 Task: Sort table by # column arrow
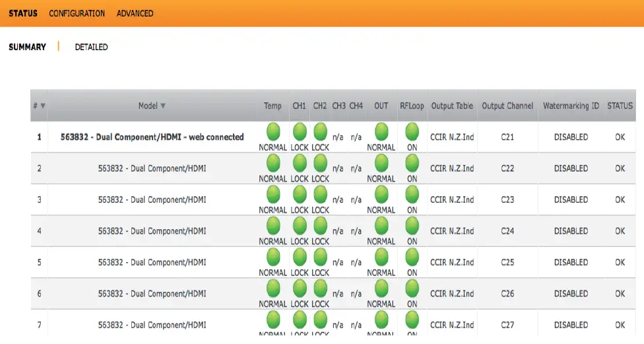43,106
